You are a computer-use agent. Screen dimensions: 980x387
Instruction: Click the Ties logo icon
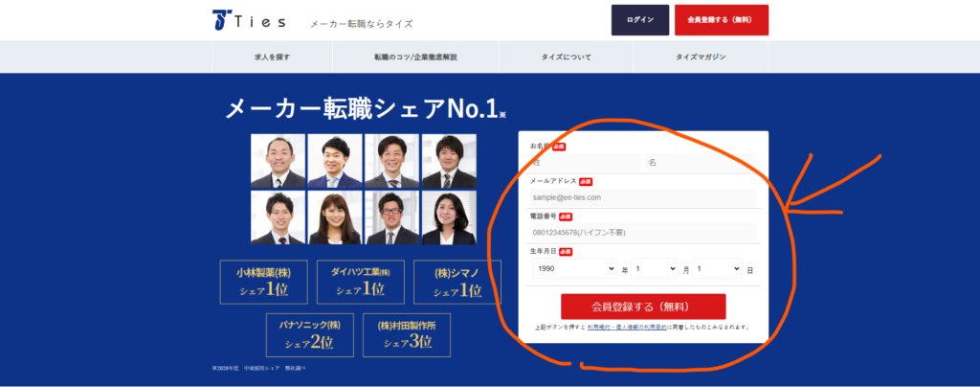point(222,20)
